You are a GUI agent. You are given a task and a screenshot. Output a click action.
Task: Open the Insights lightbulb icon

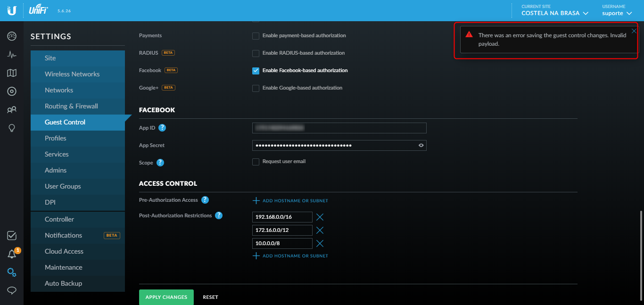pos(12,128)
